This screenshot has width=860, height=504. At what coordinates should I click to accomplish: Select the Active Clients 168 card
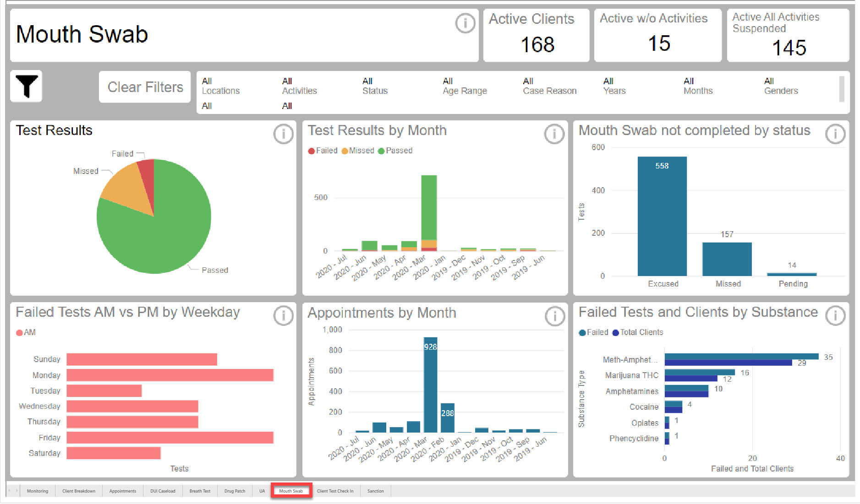(536, 36)
